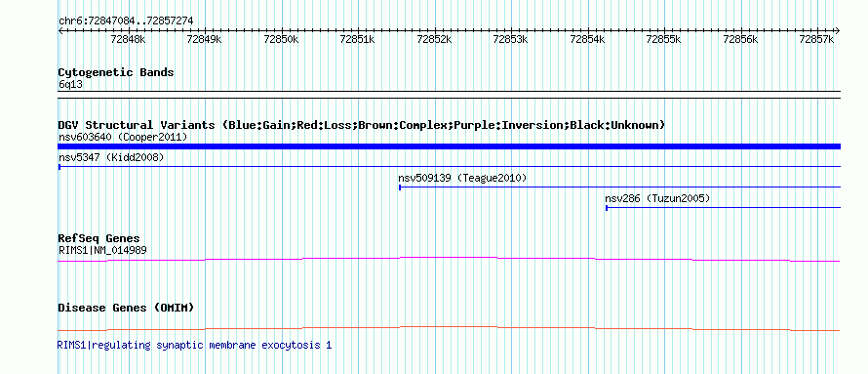Click the nsv286 (Tuzun2005) variant label
The image size is (868, 374).
coord(657,198)
